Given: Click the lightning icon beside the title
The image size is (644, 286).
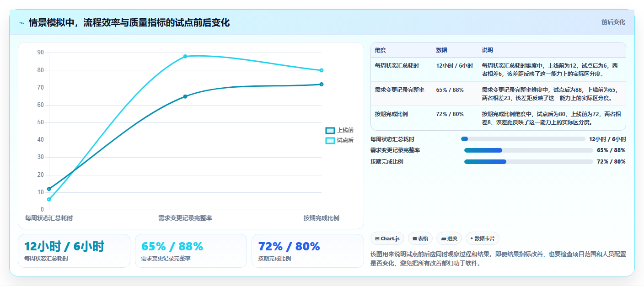Looking at the screenshot, I should pyautogui.click(x=21, y=23).
